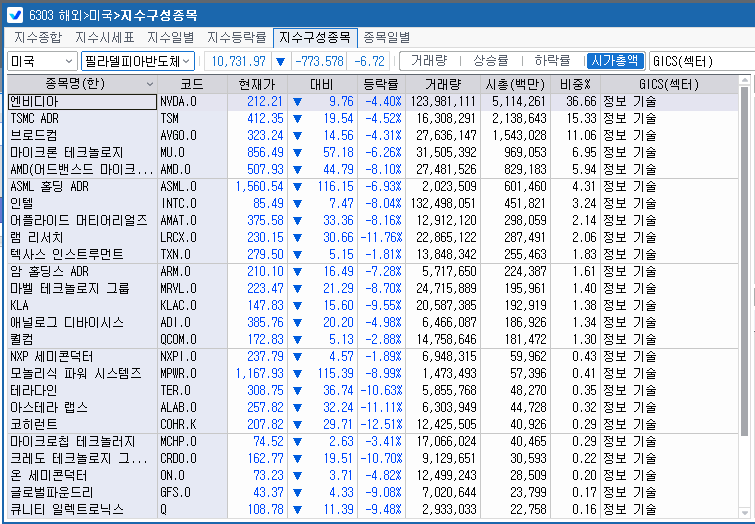This screenshot has width=755, height=524.
Task: Open the 종목일별 tab
Action: coord(386,38)
